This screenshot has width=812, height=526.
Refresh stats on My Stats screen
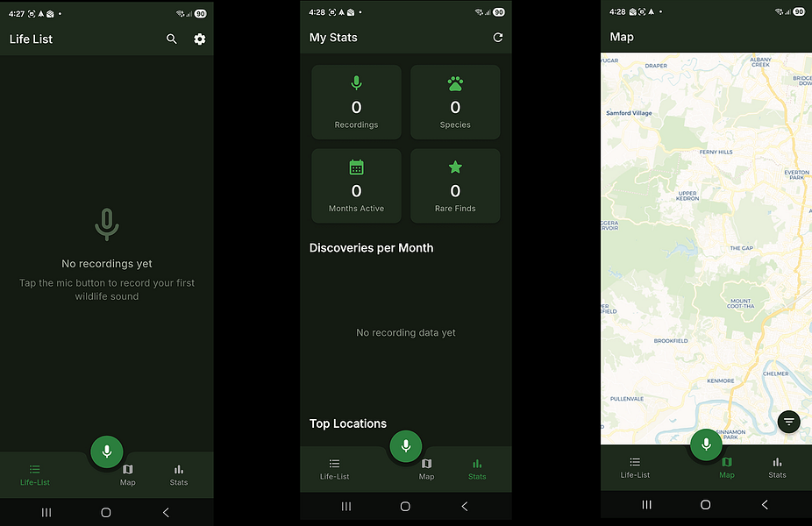coord(498,38)
